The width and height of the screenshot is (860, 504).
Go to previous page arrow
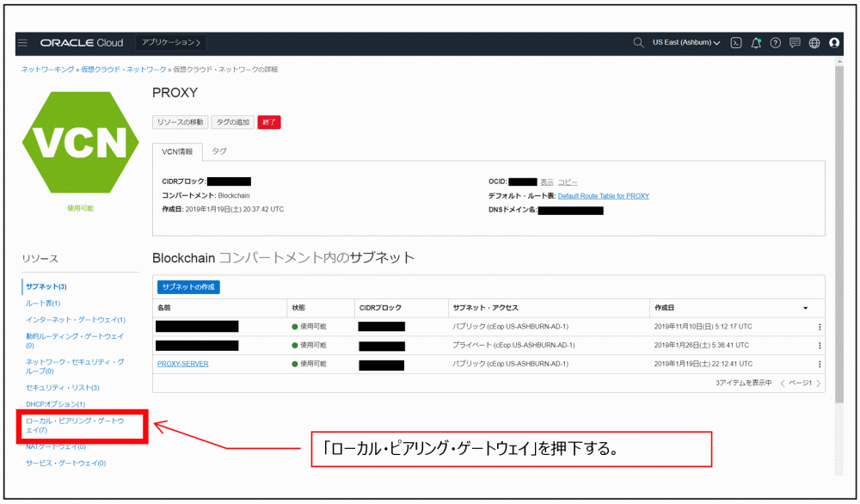coord(783,384)
